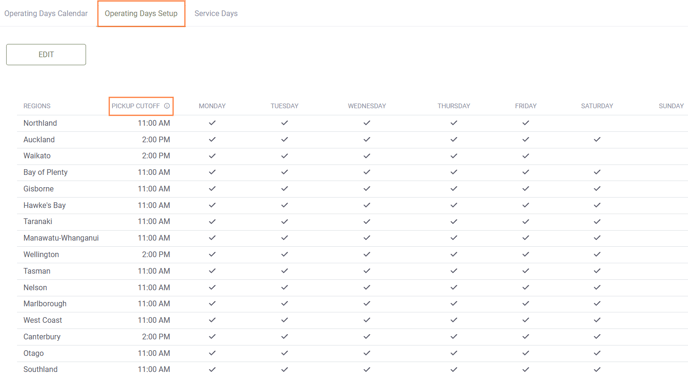Click the SUNDAY column header
The height and width of the screenshot is (380, 688).
coord(671,106)
